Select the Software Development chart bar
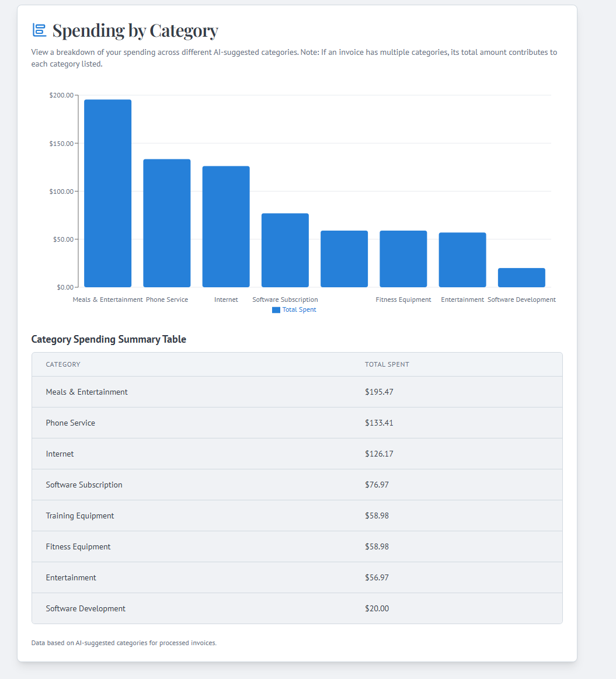 click(521, 277)
